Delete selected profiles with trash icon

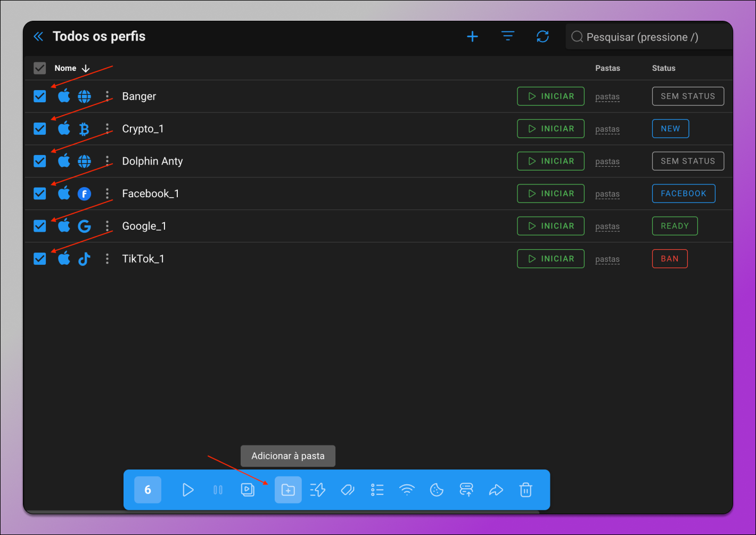525,490
